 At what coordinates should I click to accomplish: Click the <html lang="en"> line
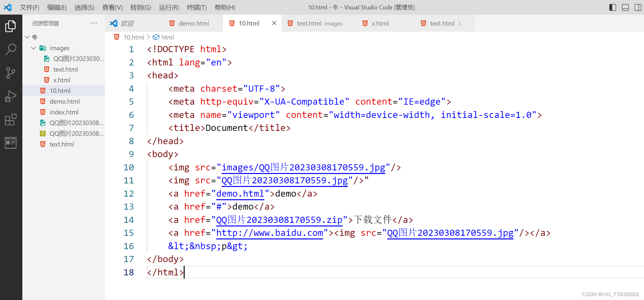pyautogui.click(x=190, y=63)
